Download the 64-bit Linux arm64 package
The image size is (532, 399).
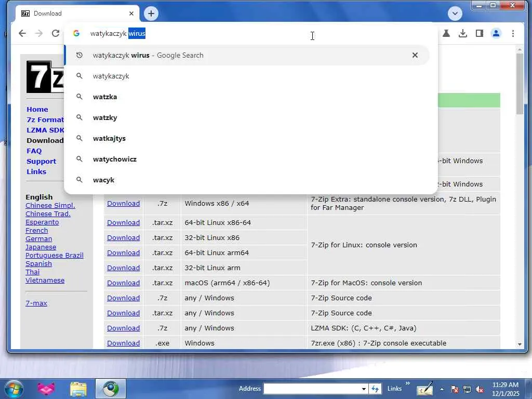click(x=124, y=253)
